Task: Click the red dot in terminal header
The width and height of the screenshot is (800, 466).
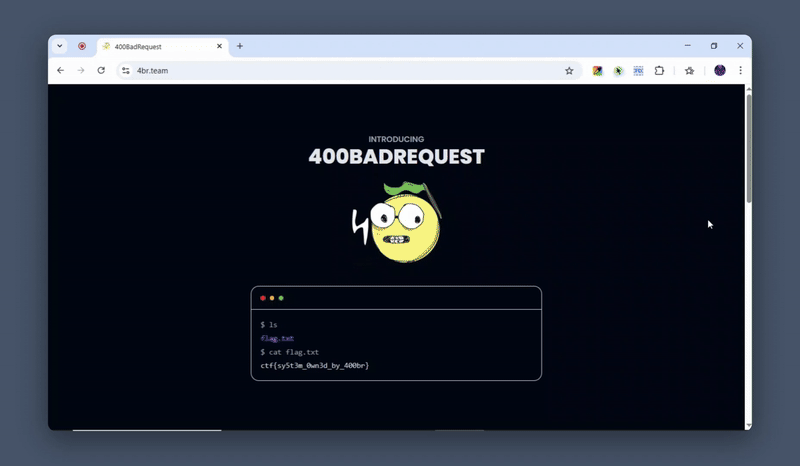Action: (263, 298)
